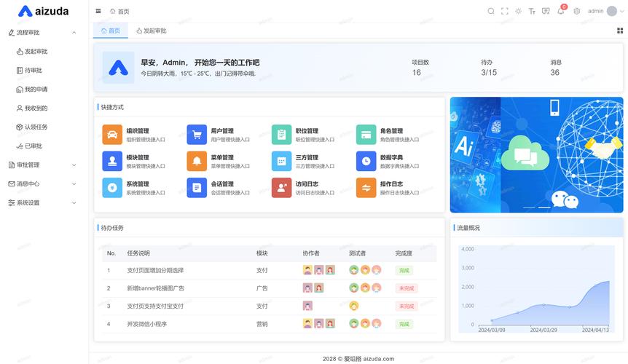Click the footer aizuda.com text

379,359
